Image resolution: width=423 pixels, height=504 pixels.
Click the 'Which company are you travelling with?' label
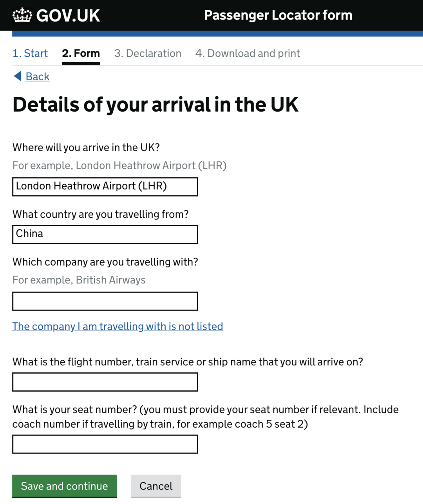[105, 262]
